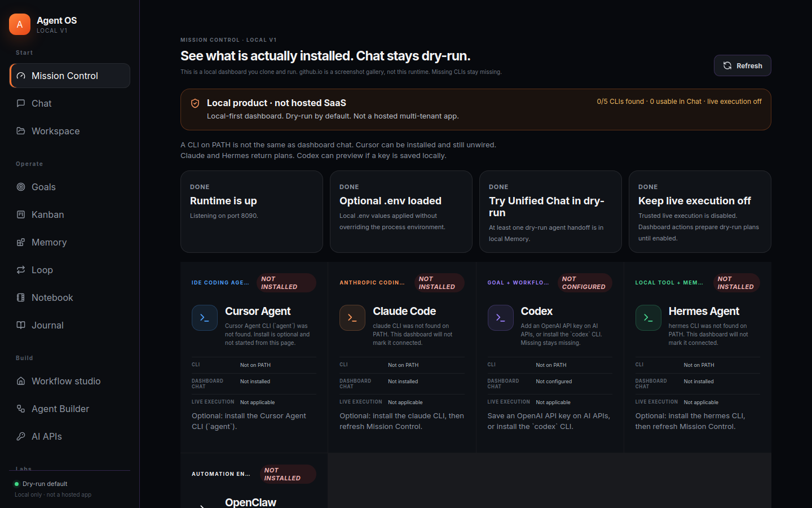Open the AI APIs key icon
This screenshot has width=812, height=508.
21,436
